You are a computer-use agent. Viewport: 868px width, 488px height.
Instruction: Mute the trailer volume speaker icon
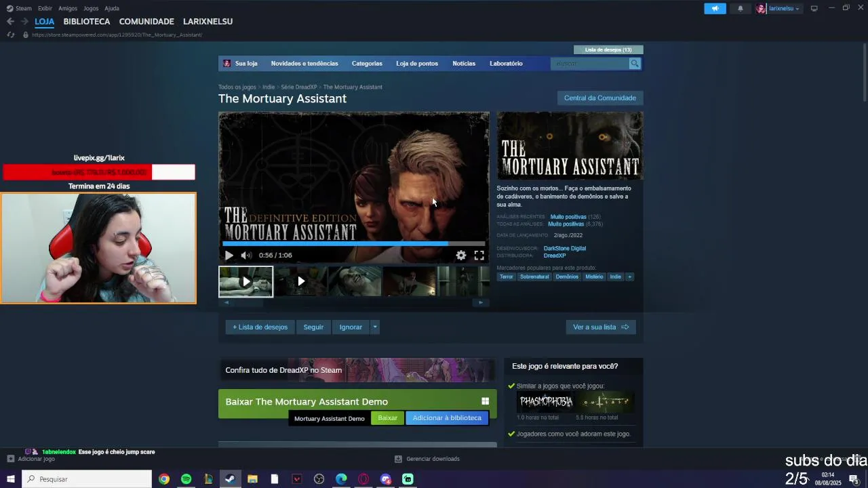[246, 256]
